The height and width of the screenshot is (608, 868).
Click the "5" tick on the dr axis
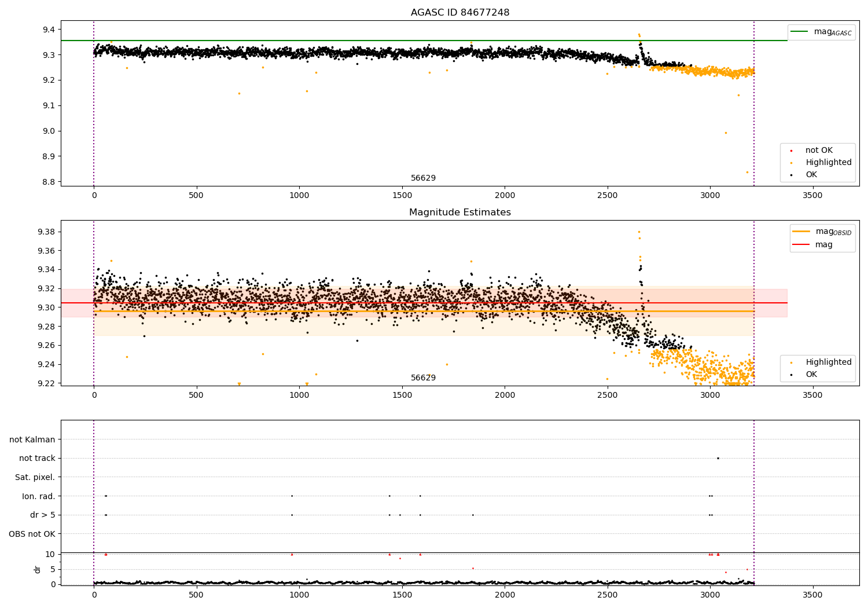tap(53, 569)
